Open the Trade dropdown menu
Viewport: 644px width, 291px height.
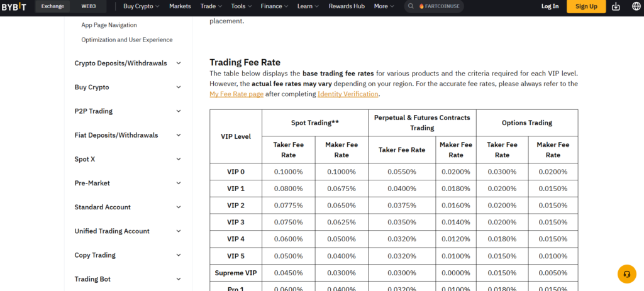(211, 6)
